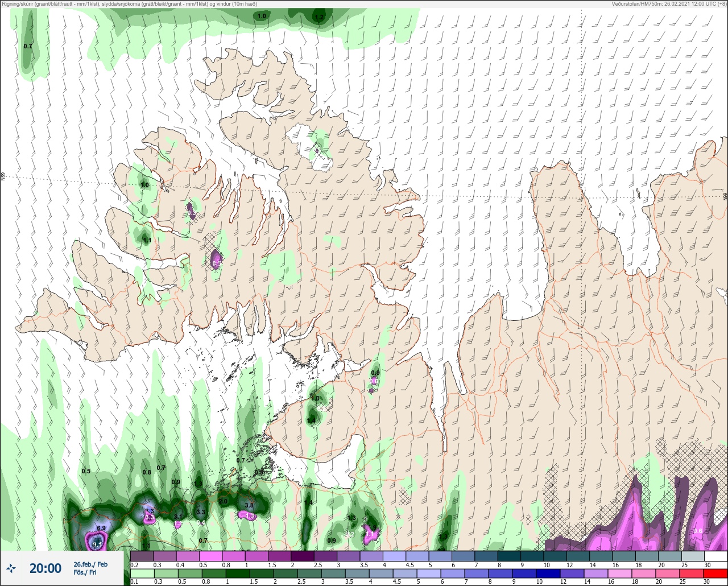Select the red 30 swatch in lower legend row
Viewport: 728px width, 586px height.
pos(715,573)
